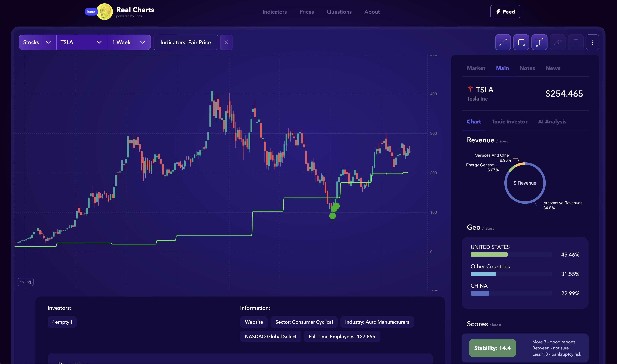
Task: Click the Stability: 14.4 score badge
Action: (x=492, y=348)
